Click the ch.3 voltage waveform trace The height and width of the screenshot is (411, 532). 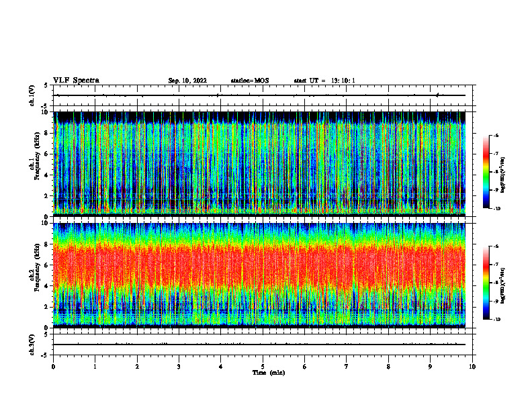(259, 345)
